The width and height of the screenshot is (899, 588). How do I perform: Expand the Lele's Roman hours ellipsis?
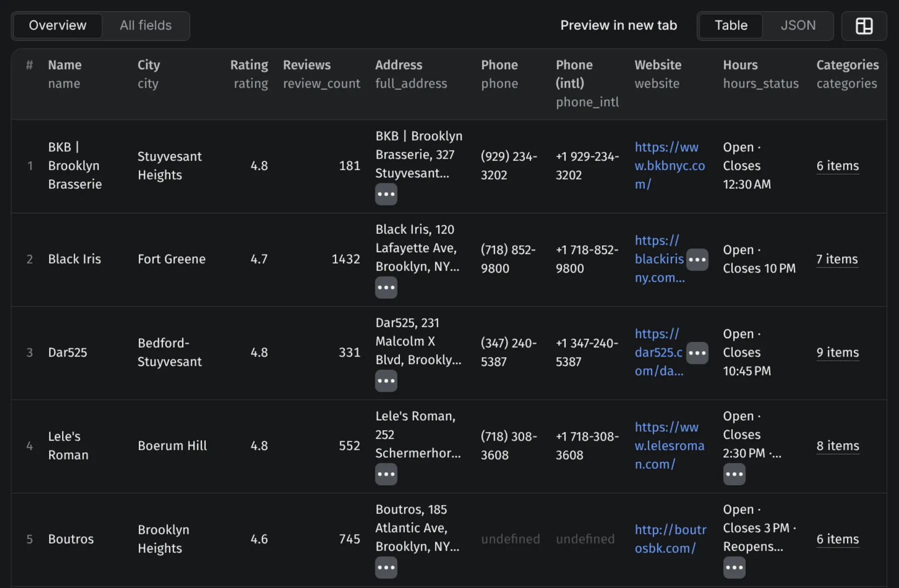734,474
